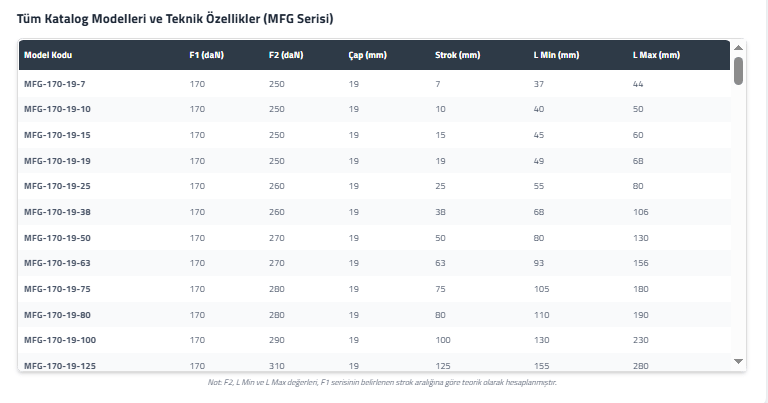Click model code MFG-170-19-50

coord(57,238)
